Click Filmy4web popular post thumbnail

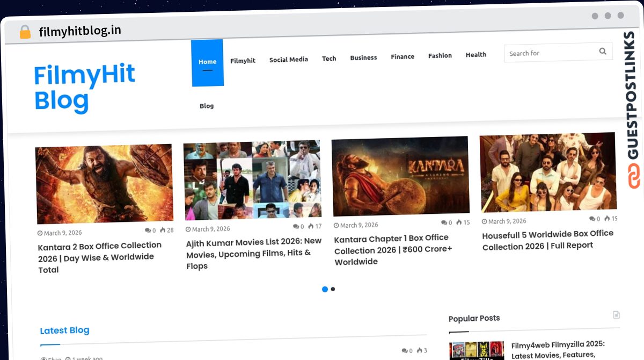click(x=477, y=350)
